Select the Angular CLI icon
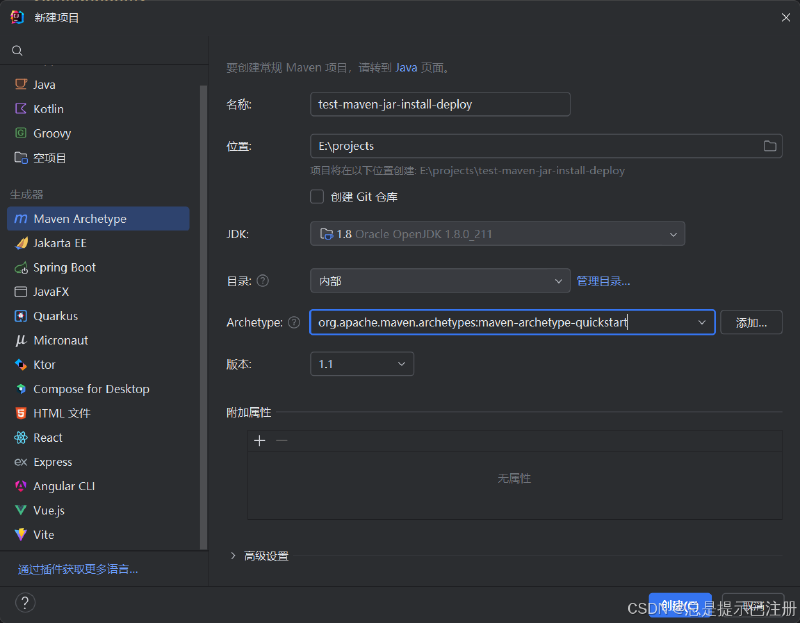The height and width of the screenshot is (623, 800). coord(20,486)
